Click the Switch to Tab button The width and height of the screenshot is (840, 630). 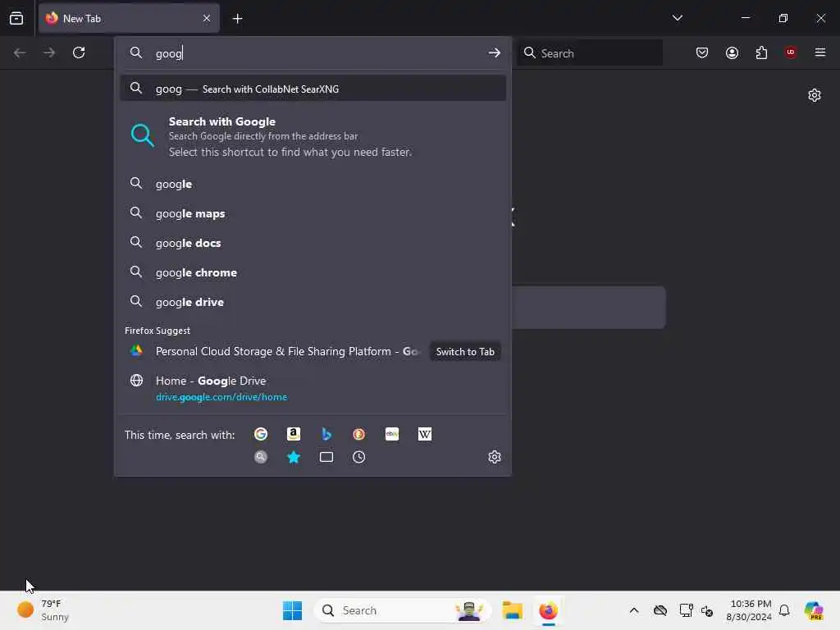(x=465, y=351)
